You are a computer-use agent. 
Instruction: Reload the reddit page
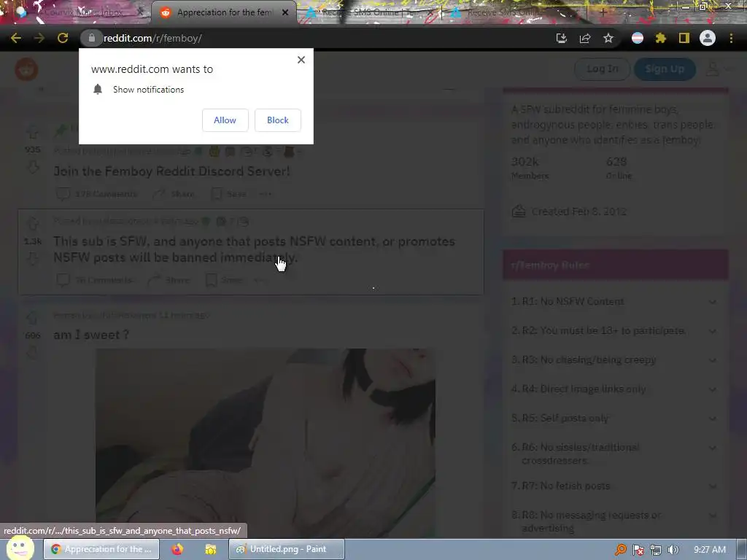63,38
